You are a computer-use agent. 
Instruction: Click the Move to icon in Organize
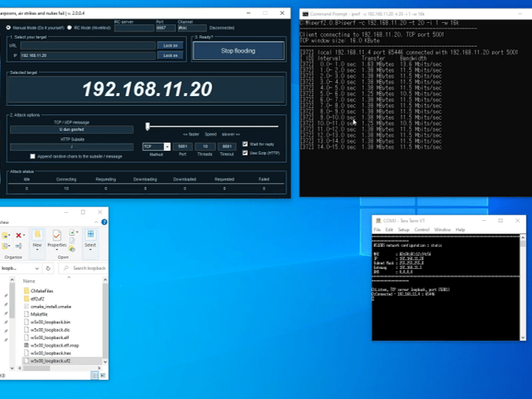[5, 235]
